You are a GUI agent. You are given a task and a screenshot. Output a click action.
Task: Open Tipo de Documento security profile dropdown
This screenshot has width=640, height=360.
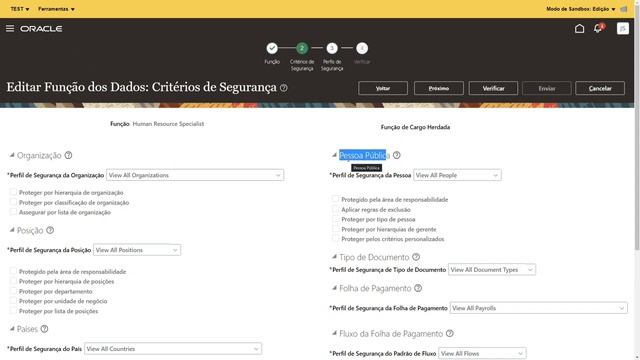492,269
